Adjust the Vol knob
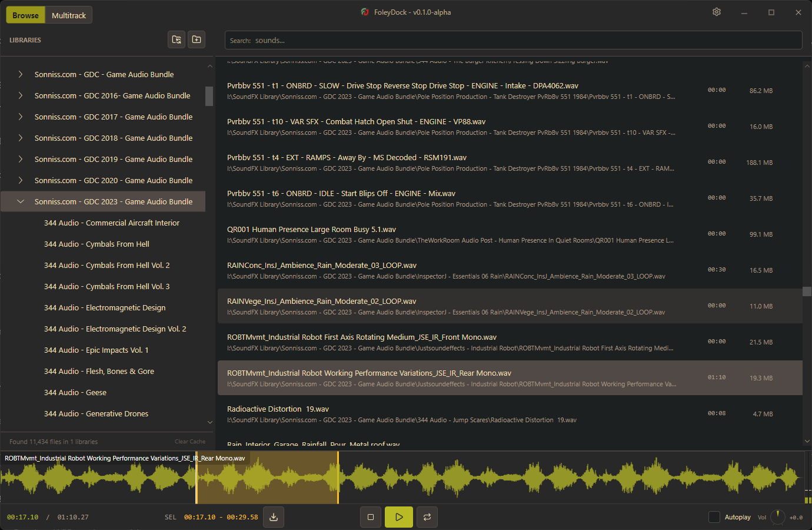 click(778, 517)
